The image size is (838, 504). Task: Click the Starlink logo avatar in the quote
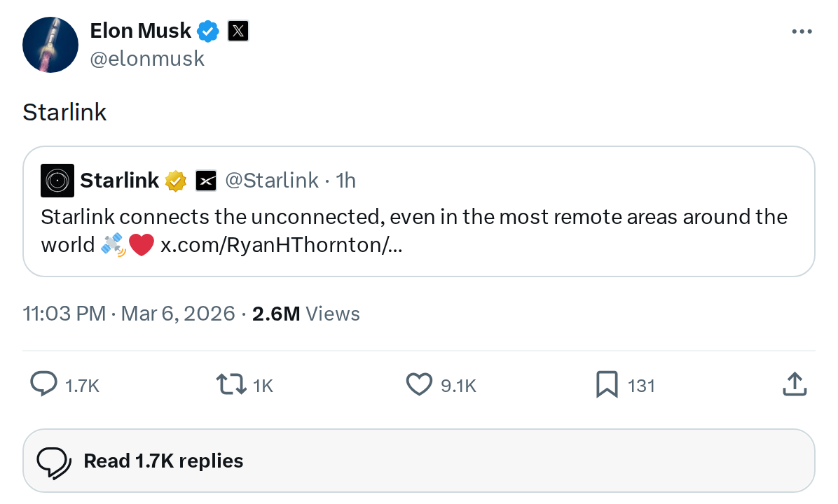57,180
